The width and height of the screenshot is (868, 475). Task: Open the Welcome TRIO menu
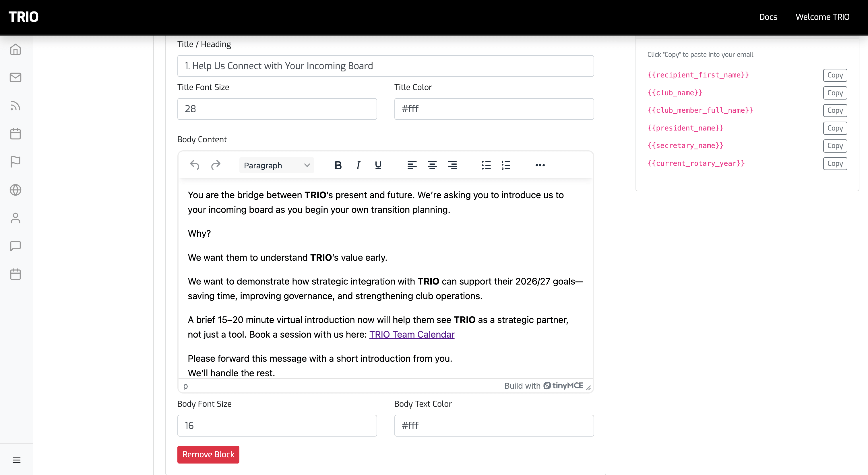click(822, 17)
